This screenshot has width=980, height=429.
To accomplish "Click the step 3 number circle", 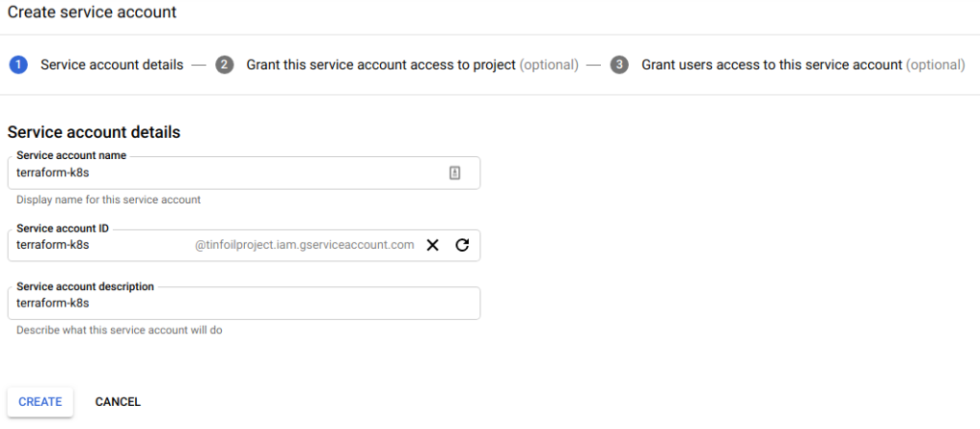I will (x=619, y=65).
